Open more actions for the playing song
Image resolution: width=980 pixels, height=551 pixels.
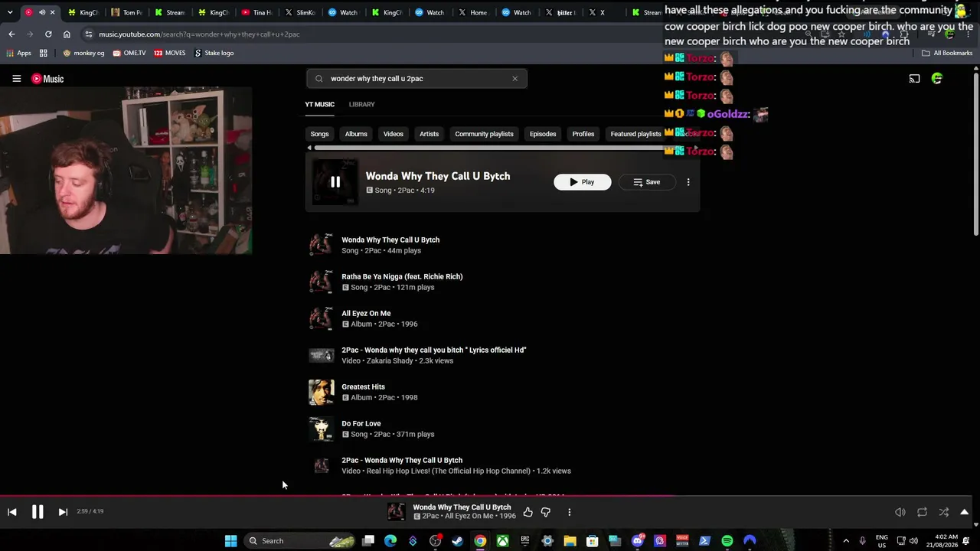click(569, 512)
